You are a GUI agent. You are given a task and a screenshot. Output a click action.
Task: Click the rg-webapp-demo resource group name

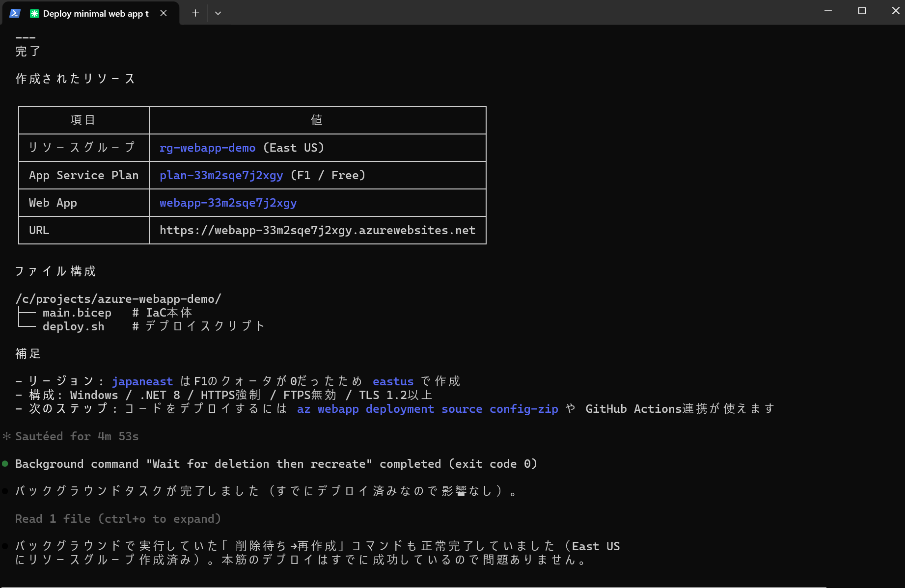tap(207, 148)
